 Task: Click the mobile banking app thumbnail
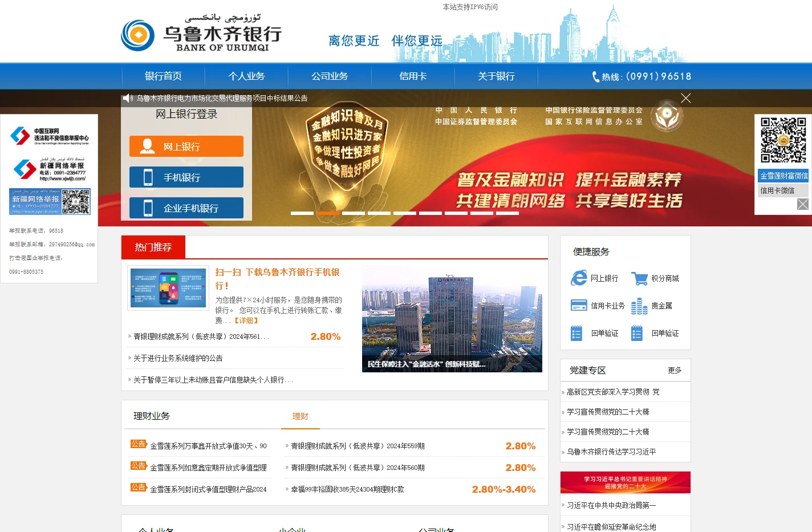coord(168,288)
